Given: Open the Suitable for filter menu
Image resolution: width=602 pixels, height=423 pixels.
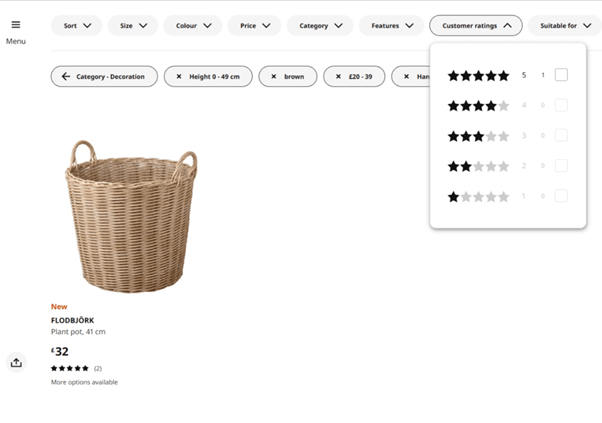Looking at the screenshot, I should (565, 26).
